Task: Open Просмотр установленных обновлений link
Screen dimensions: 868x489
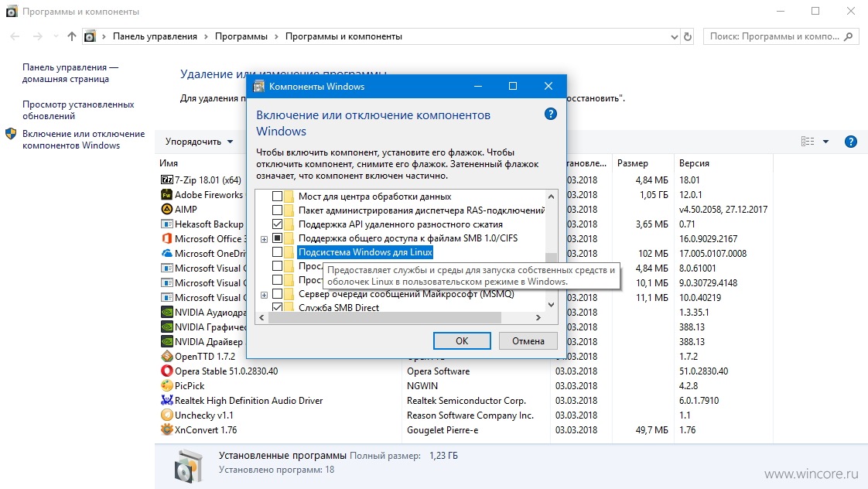Action: coord(78,110)
